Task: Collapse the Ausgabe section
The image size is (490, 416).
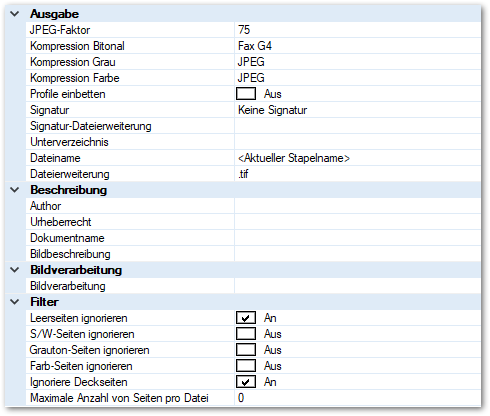Action: [15, 14]
